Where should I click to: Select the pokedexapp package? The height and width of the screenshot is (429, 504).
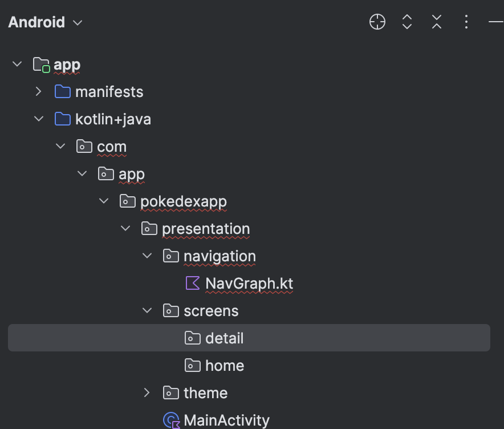183,201
